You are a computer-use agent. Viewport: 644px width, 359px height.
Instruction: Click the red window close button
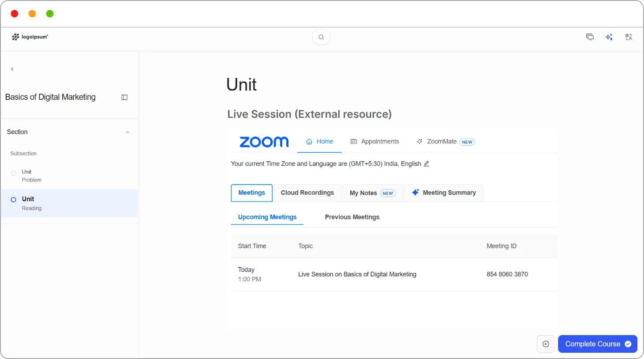(x=15, y=14)
